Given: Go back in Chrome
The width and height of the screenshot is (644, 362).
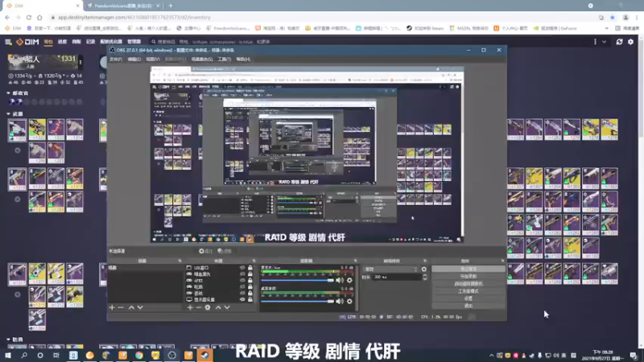Looking at the screenshot, I should [x=7, y=17].
